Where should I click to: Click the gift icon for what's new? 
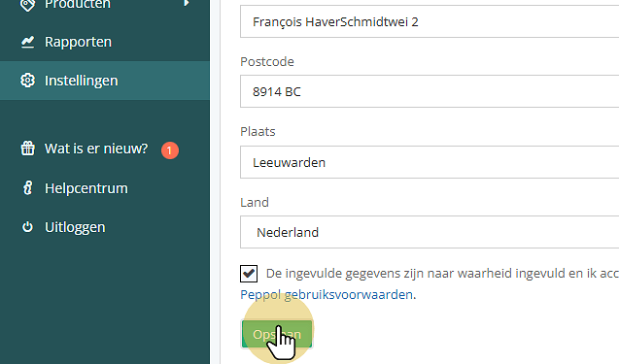coord(27,149)
